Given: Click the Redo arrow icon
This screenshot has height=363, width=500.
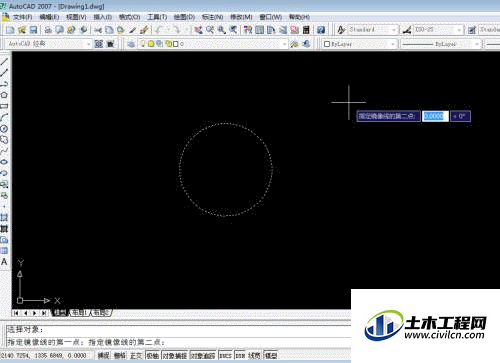Looking at the screenshot, I should 176,30.
